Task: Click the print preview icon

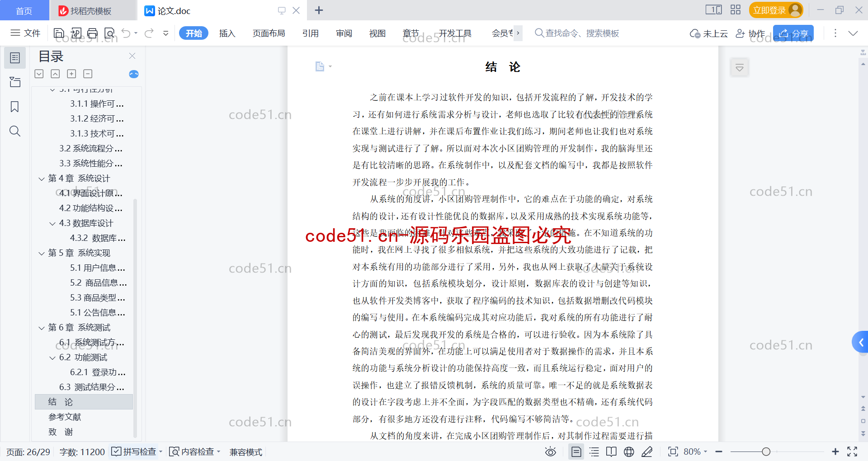Action: pos(109,33)
